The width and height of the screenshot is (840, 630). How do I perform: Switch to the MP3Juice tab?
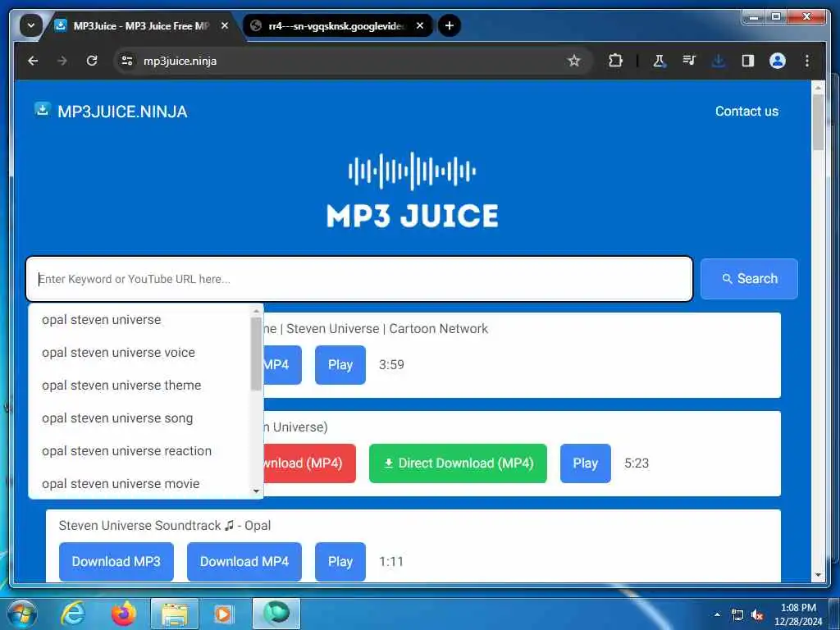(x=139, y=25)
